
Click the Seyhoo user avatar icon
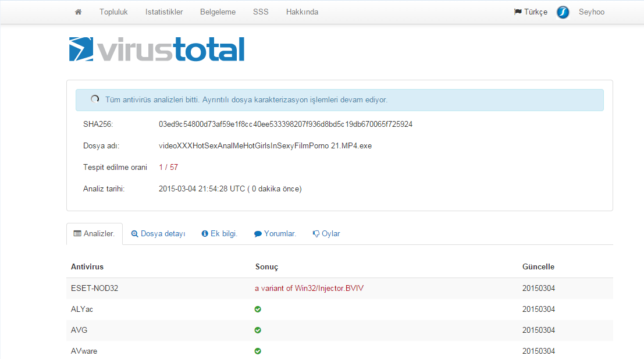(563, 12)
